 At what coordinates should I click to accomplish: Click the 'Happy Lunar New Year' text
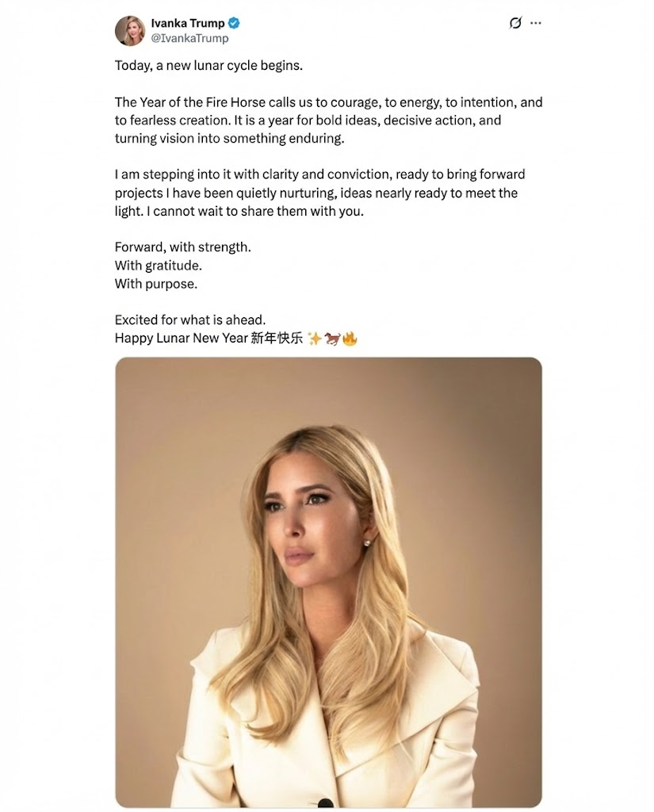coord(182,338)
